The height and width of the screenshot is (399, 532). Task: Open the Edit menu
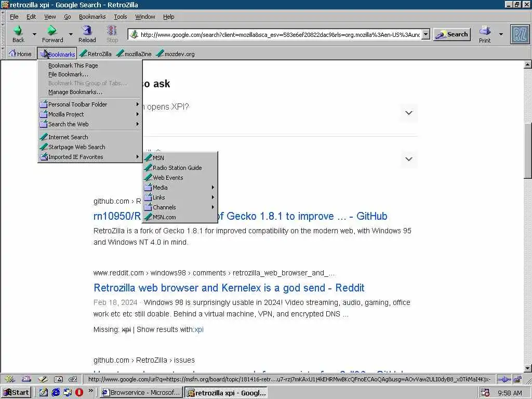(x=31, y=17)
